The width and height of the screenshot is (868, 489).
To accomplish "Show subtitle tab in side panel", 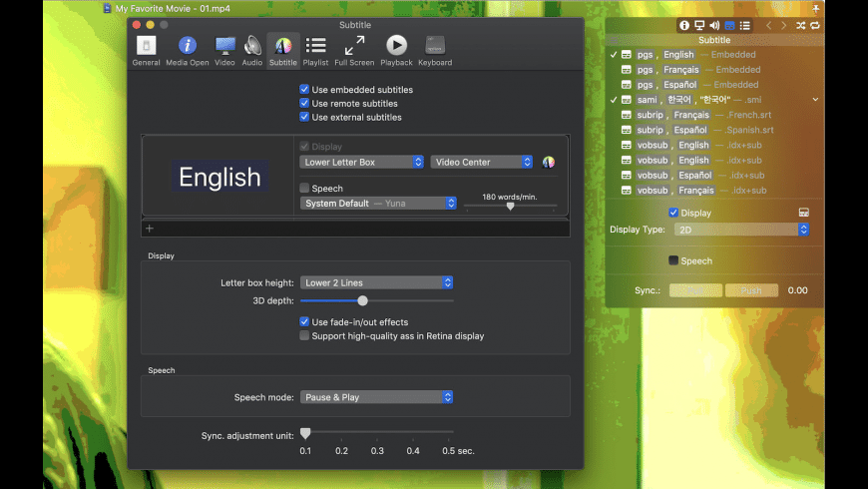I will (x=729, y=26).
